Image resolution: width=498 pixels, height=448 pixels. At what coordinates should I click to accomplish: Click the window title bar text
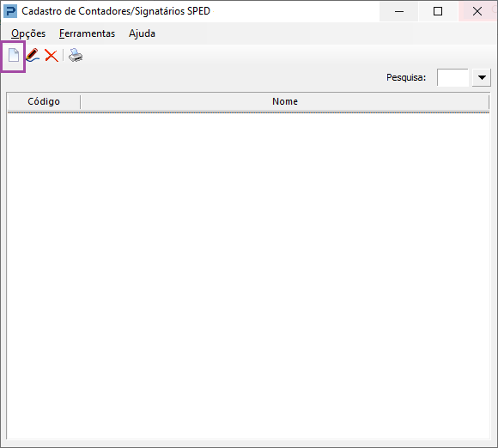(116, 11)
